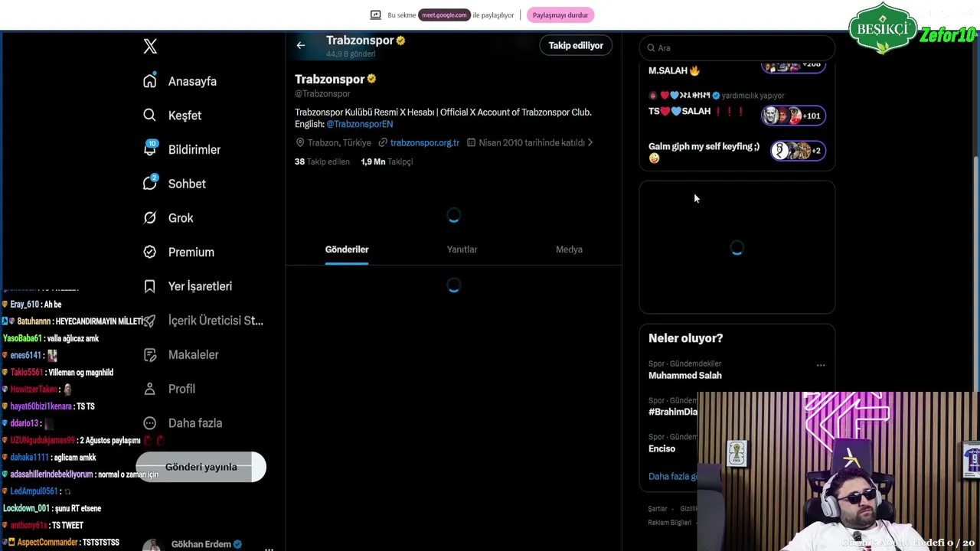Open the 38 Takip edilen list

coord(322,162)
